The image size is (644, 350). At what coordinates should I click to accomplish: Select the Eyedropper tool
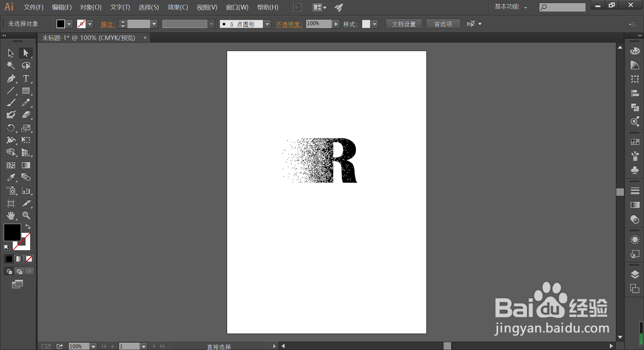pos(11,177)
